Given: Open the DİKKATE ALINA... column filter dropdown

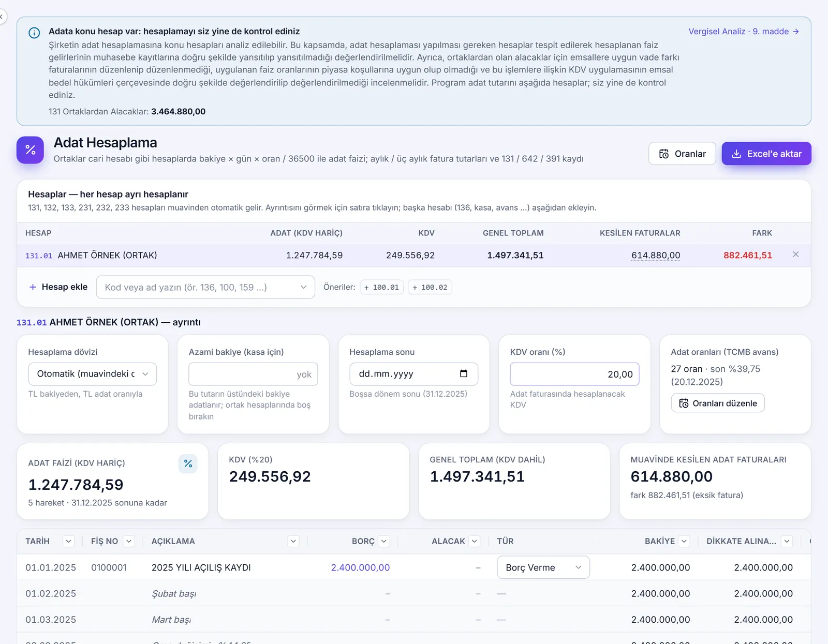Looking at the screenshot, I should pyautogui.click(x=787, y=541).
